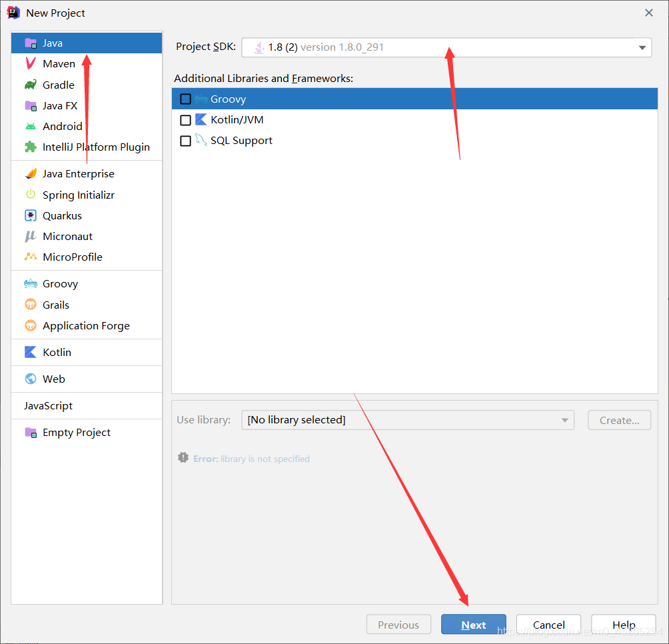Enable the Groovy framework checkbox

(186, 99)
